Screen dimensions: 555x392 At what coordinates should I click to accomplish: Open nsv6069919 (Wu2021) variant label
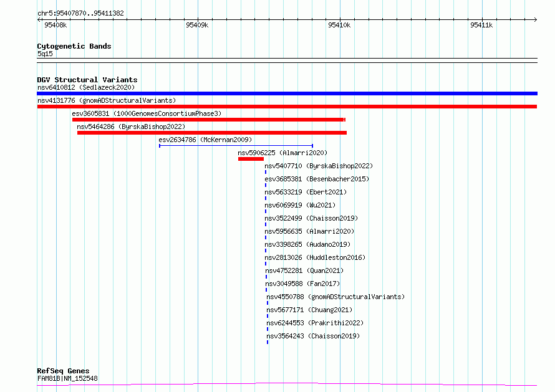click(x=300, y=205)
